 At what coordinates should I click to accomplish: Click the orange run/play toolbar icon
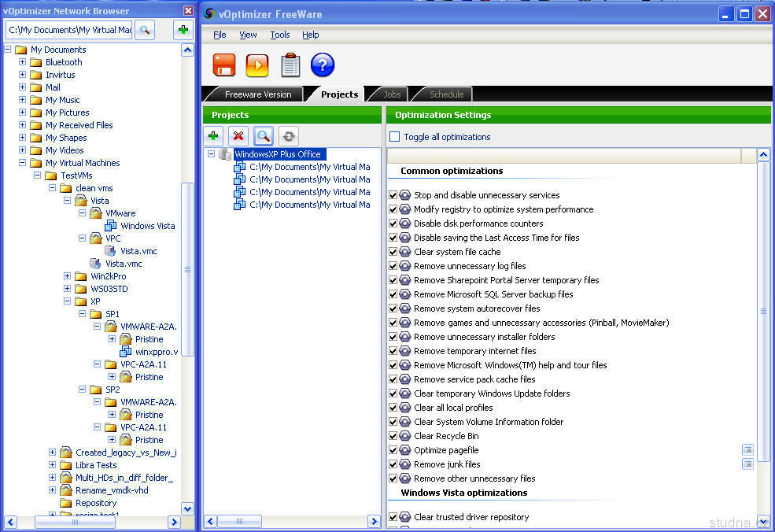[x=257, y=65]
